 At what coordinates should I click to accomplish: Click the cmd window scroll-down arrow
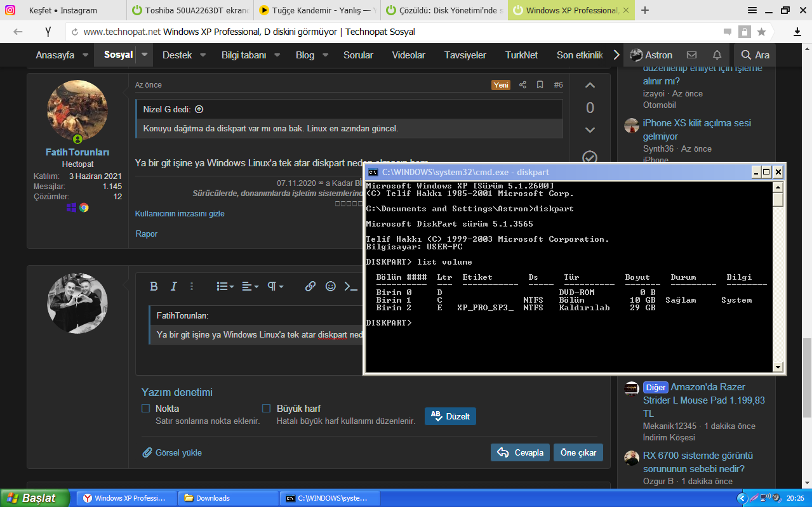click(x=778, y=367)
